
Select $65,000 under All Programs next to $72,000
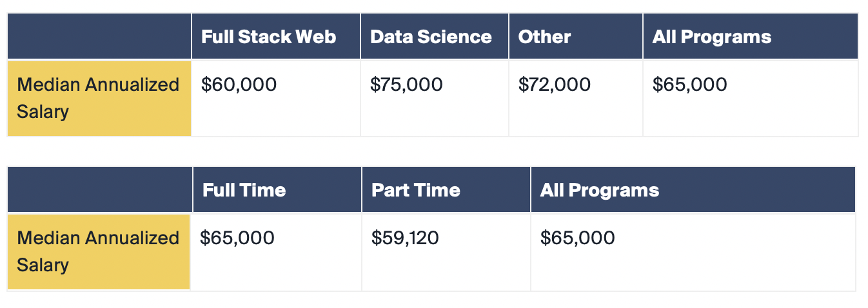pyautogui.click(x=751, y=99)
